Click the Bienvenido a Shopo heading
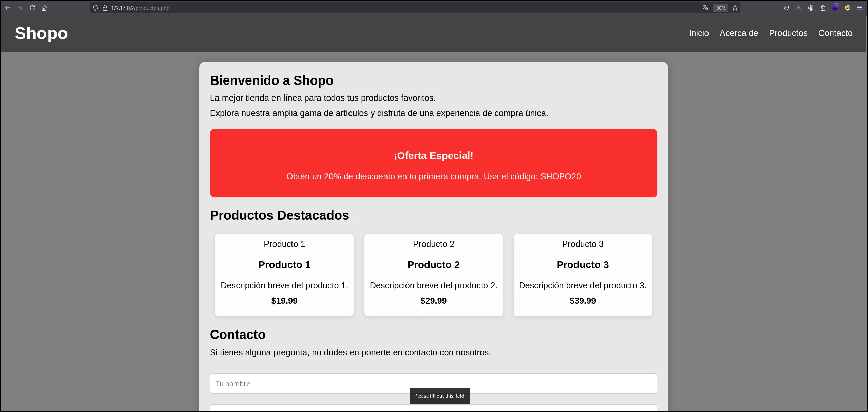This screenshot has width=868, height=412. (271, 80)
